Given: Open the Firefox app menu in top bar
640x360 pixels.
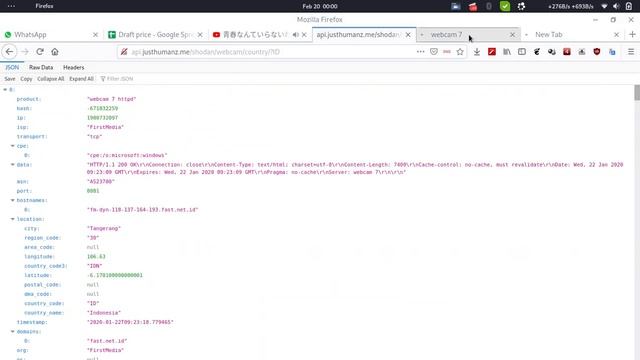Looking at the screenshot, I should click(x=44, y=6).
